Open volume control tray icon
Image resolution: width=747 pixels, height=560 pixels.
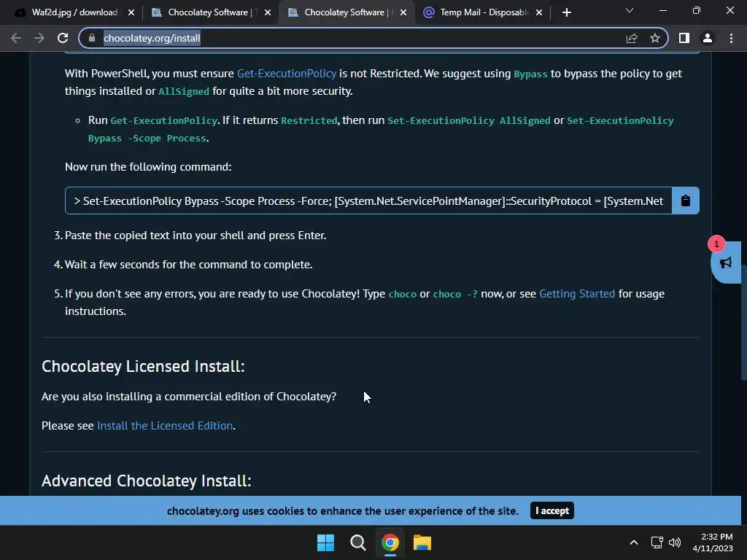tap(675, 542)
